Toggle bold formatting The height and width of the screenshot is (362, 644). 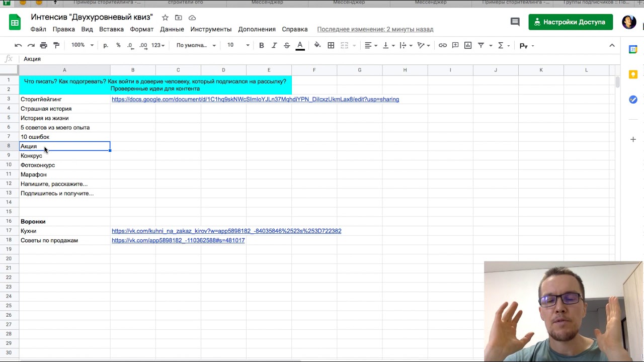point(261,45)
